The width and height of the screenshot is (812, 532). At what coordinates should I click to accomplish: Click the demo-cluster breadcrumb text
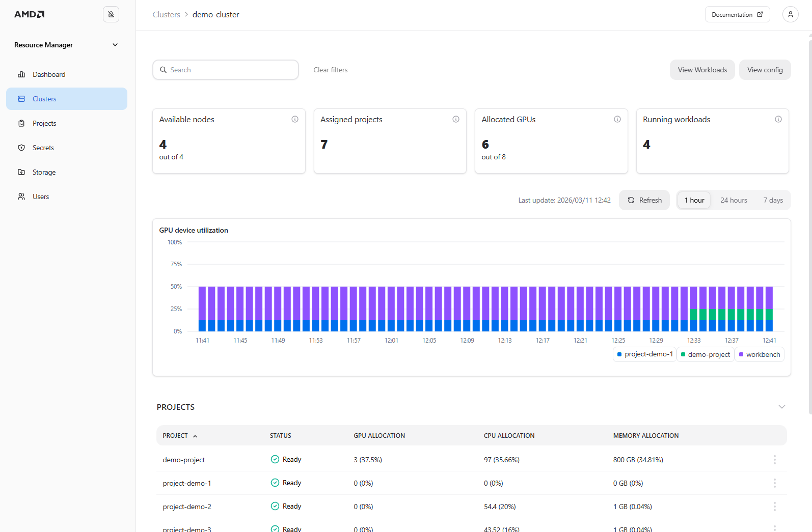point(215,14)
